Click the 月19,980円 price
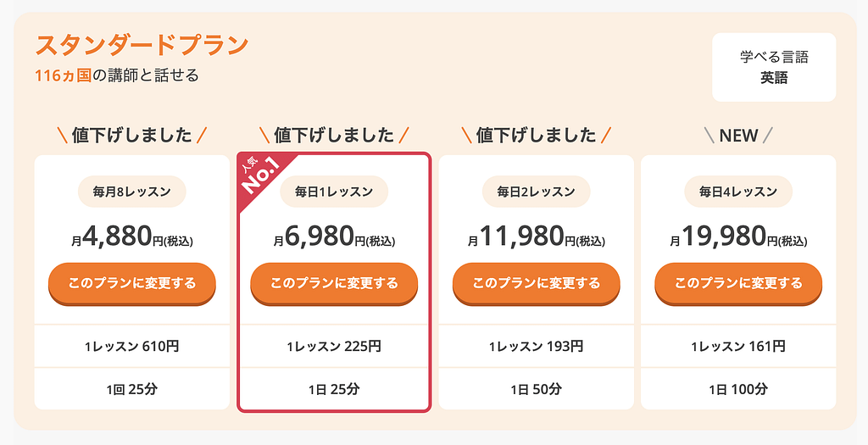Image resolution: width=868 pixels, height=445 pixels. (738, 238)
